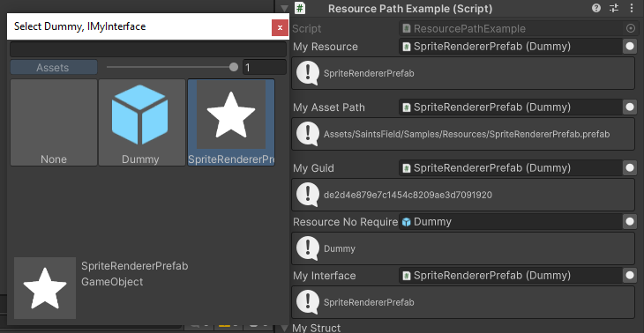The height and width of the screenshot is (333, 644).
Task: Open the component three-dot context menu
Action: click(632, 8)
